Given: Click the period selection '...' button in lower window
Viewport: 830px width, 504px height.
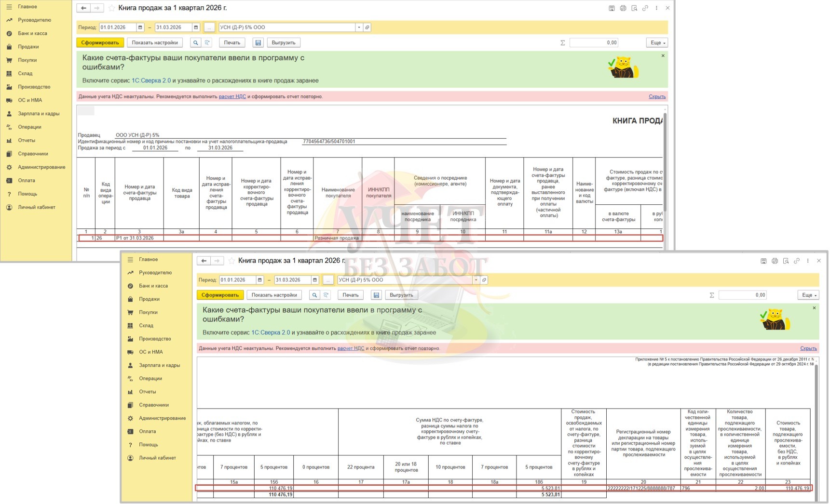Looking at the screenshot, I should pos(328,280).
